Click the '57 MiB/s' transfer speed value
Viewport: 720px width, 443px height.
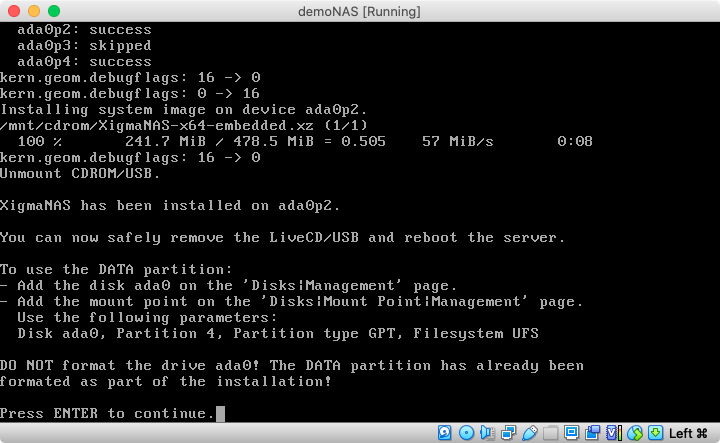pyautogui.click(x=457, y=141)
